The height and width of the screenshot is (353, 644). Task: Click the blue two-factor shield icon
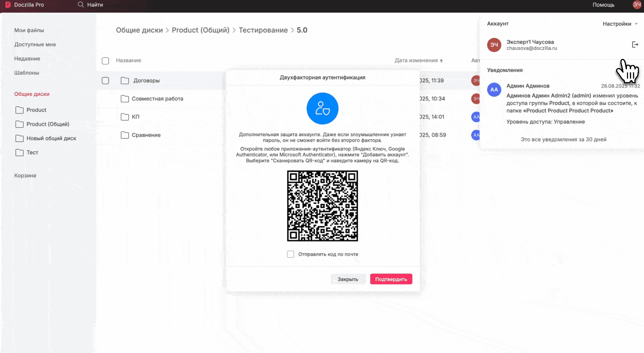pyautogui.click(x=322, y=108)
